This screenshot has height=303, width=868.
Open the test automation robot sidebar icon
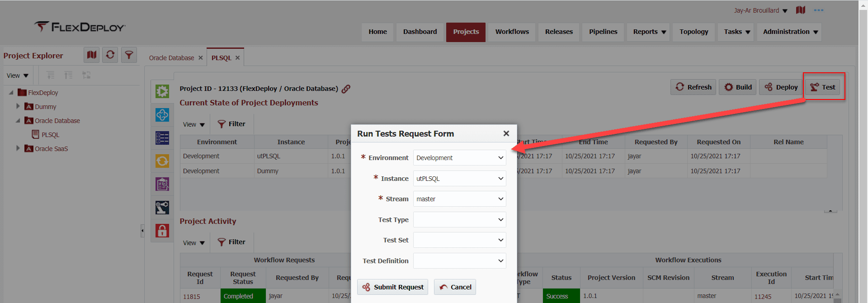click(162, 208)
